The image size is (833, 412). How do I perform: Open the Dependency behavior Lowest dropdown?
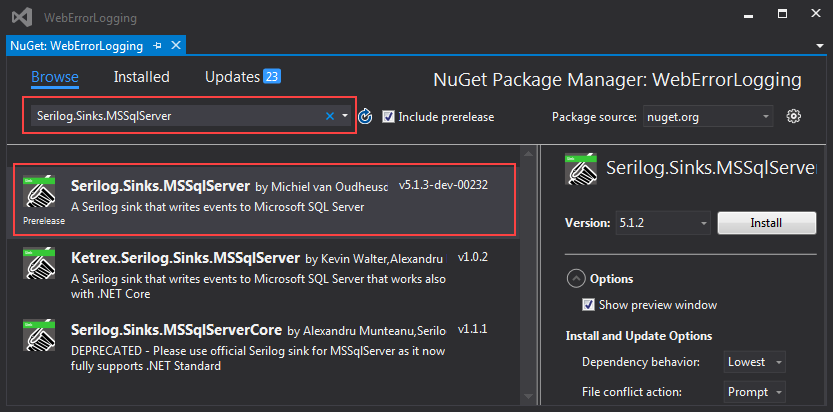pos(754,362)
